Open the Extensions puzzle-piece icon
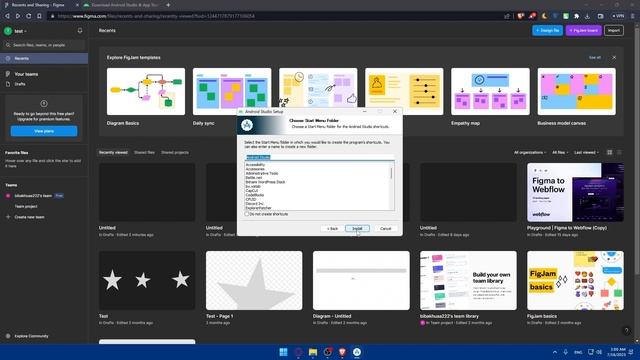640x360 pixels. click(x=576, y=16)
